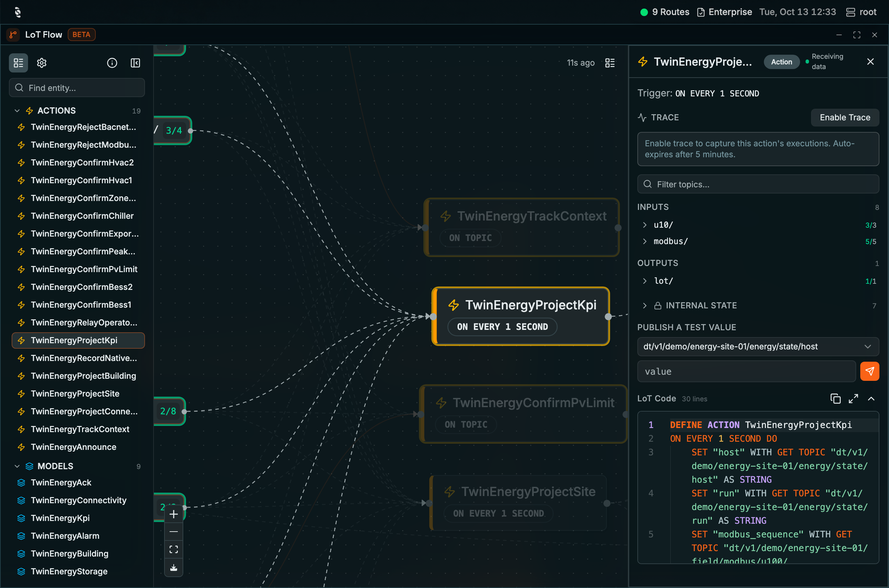Select the entity list view icon
The height and width of the screenshot is (588, 889).
(18, 63)
